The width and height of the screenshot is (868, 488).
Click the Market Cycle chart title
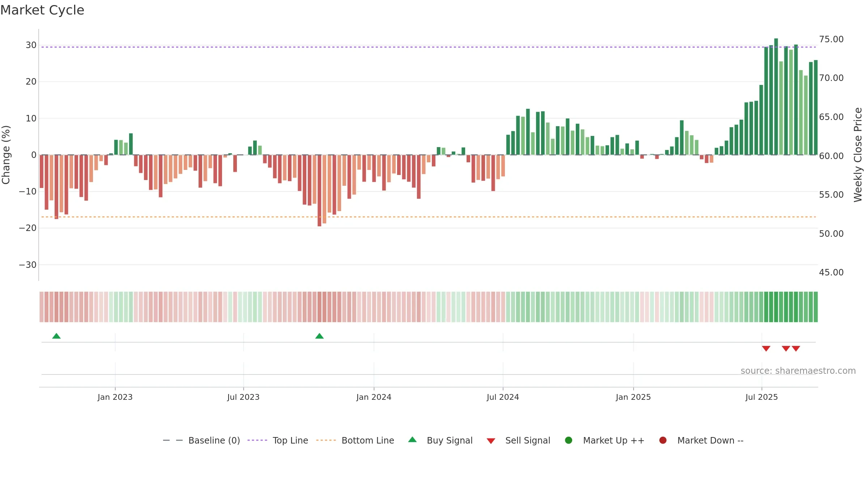tap(42, 10)
